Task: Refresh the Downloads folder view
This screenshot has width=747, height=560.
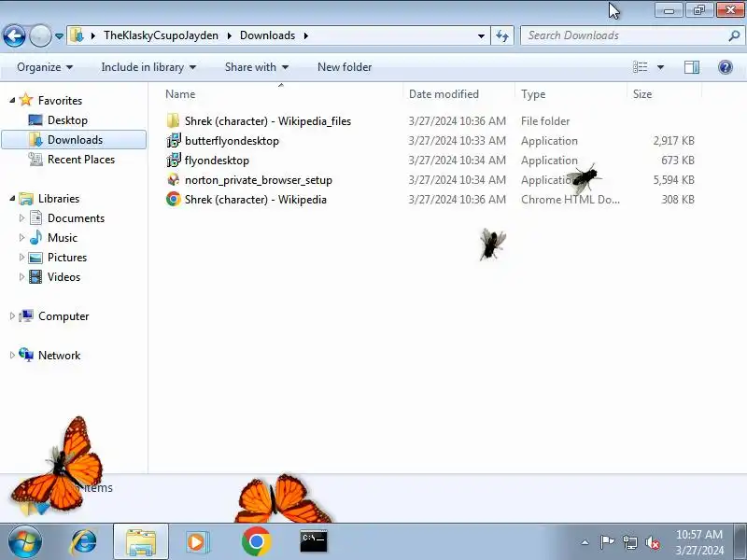Action: (x=502, y=35)
